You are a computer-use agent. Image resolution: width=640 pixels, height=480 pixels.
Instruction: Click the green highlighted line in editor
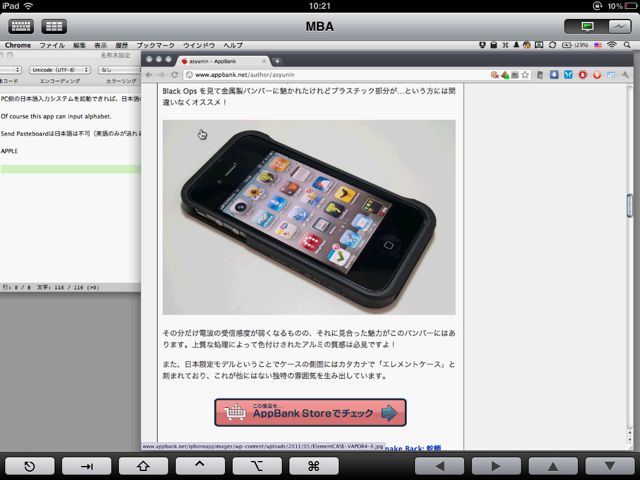(70, 169)
